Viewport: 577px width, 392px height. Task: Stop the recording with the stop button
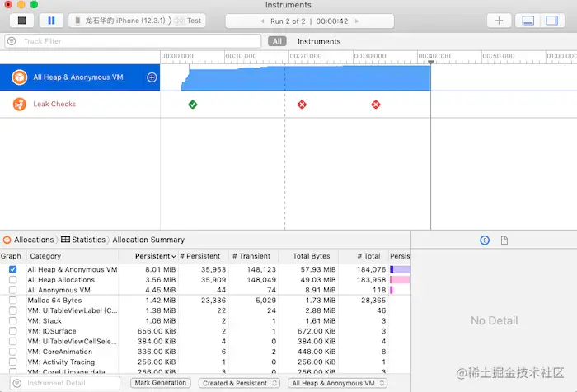21,21
